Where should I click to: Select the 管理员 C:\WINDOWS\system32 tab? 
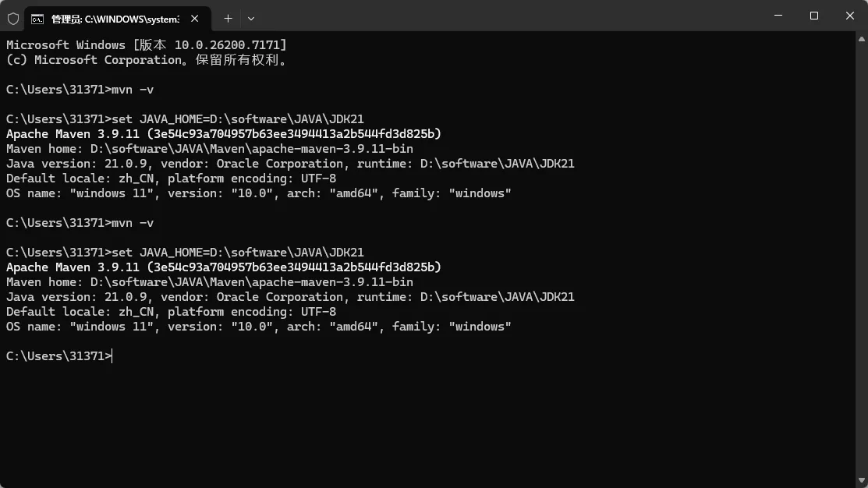click(x=115, y=18)
